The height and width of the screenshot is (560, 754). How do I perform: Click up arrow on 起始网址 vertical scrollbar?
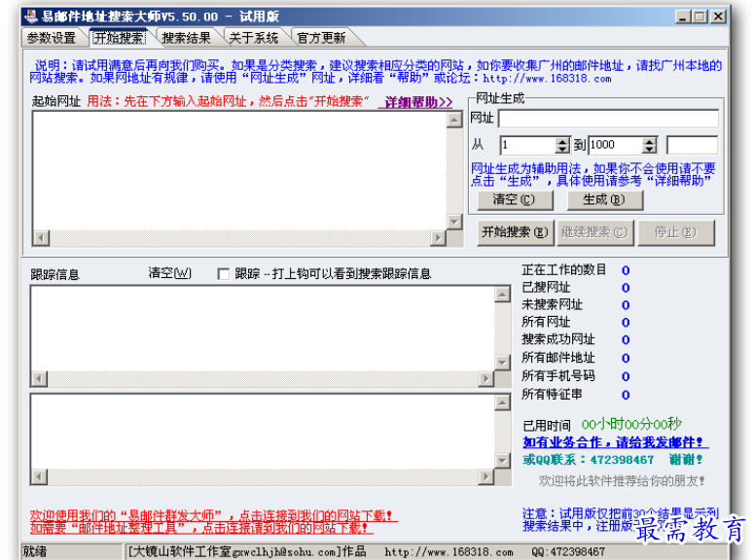[x=454, y=120]
